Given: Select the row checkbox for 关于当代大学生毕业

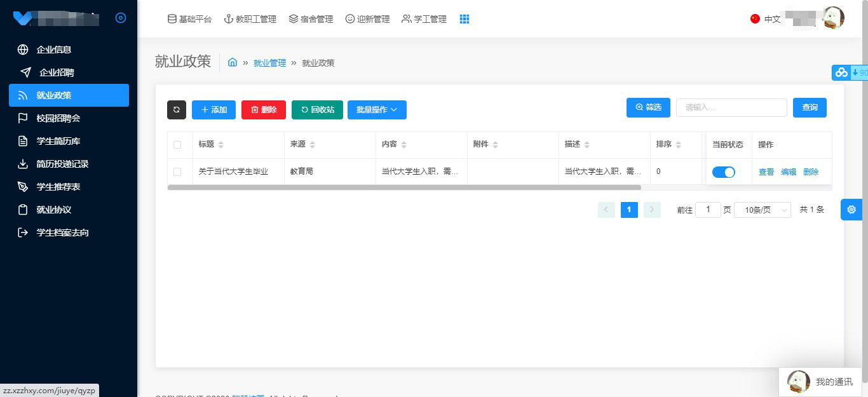Looking at the screenshot, I should (x=177, y=172).
